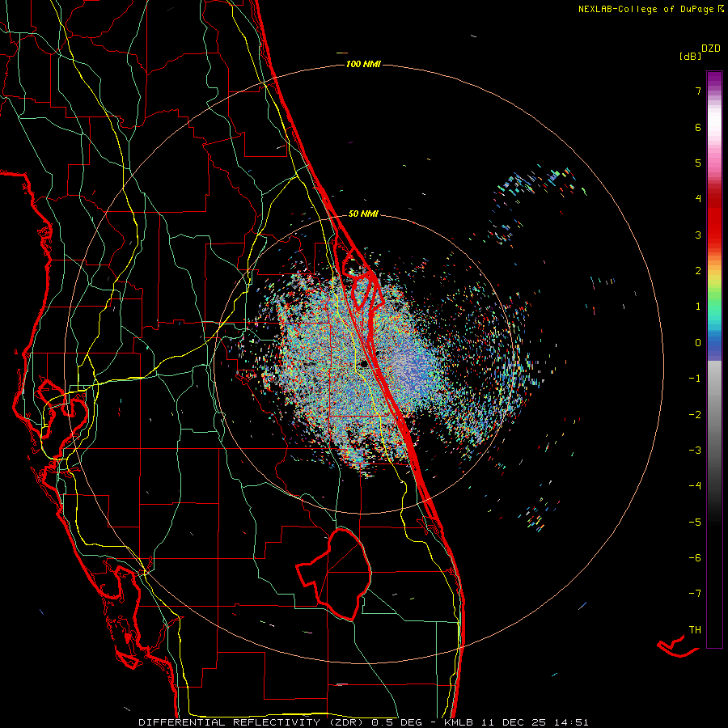Click the [dB] units label
This screenshot has height=728, width=728.
click(x=690, y=56)
